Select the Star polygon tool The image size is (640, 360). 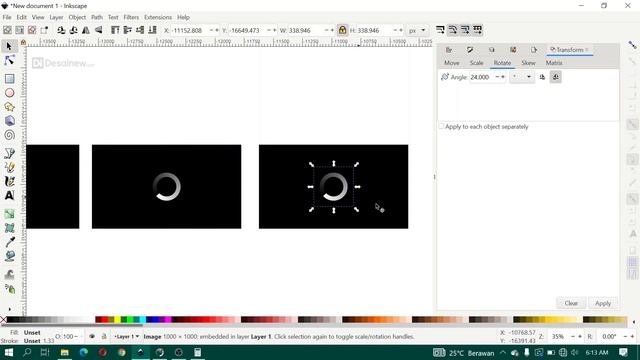pos(9,107)
